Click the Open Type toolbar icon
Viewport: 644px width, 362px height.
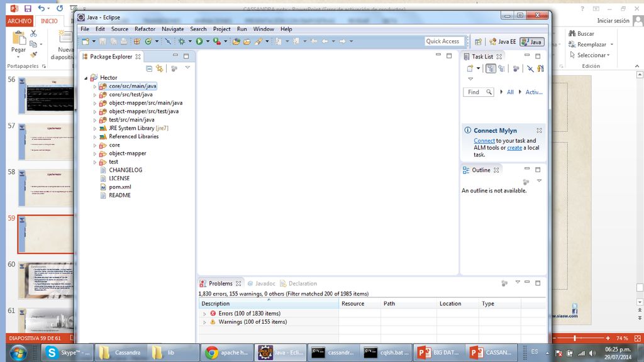point(236,41)
